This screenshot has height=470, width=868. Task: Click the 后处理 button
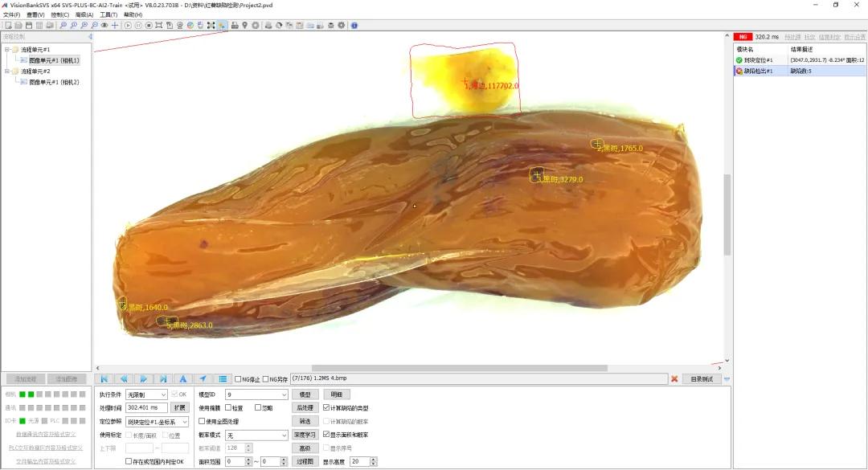[x=305, y=408]
